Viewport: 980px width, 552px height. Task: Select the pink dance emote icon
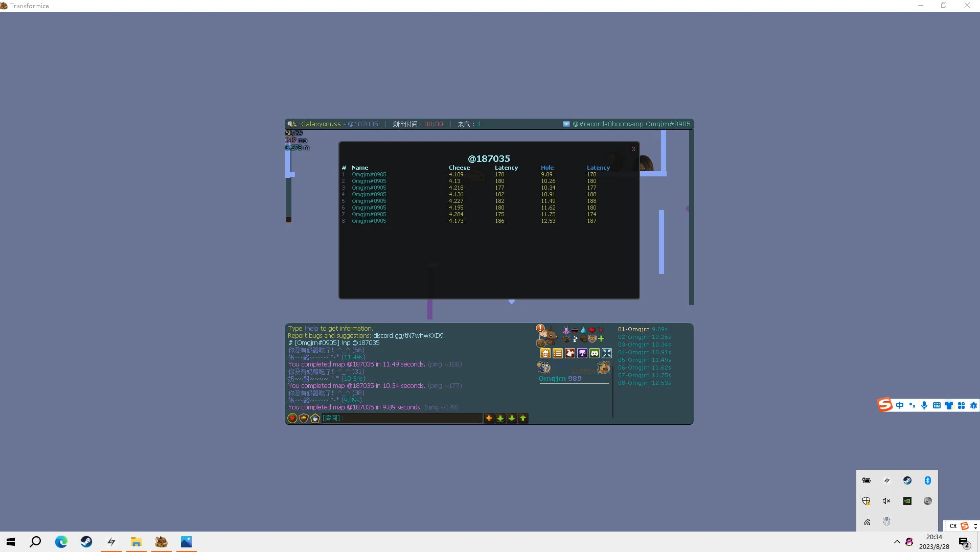566,330
